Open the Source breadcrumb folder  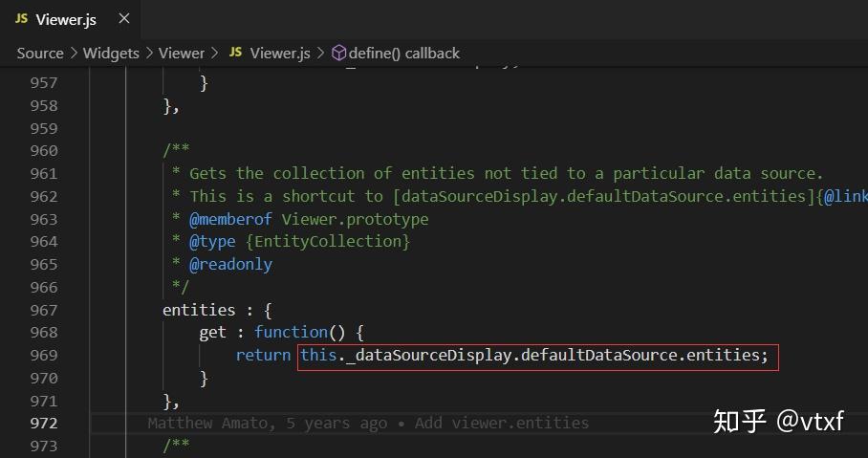(40, 54)
